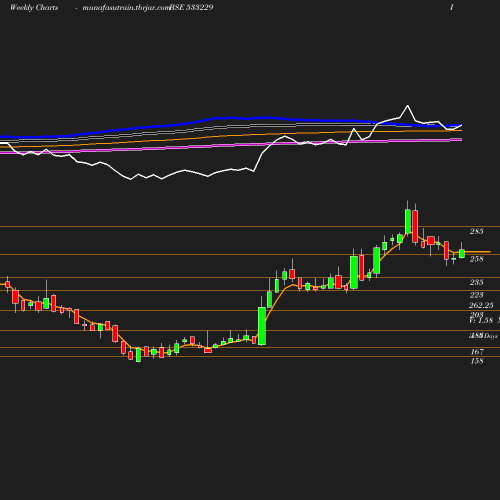The width and height of the screenshot is (500, 500).
Task: Select the 167 price level label
Action: (477, 352)
